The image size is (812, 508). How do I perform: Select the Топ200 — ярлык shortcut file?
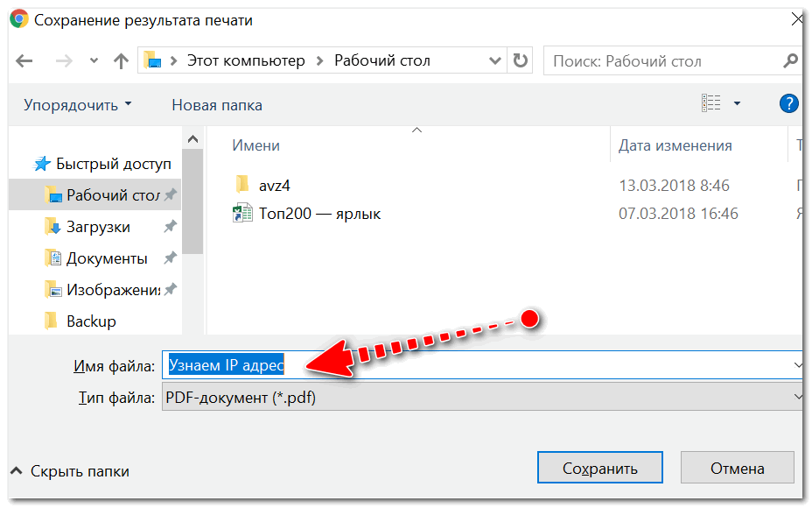319,213
